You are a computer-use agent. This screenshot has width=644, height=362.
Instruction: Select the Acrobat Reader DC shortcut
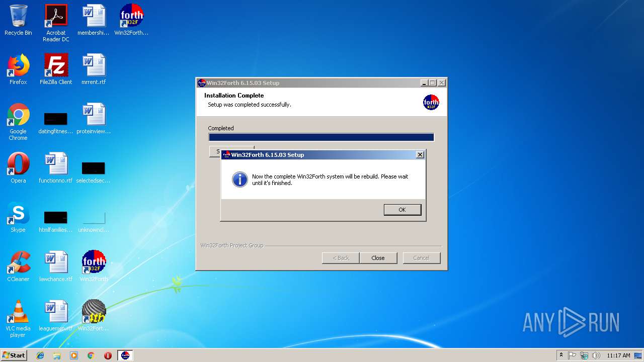point(56,23)
